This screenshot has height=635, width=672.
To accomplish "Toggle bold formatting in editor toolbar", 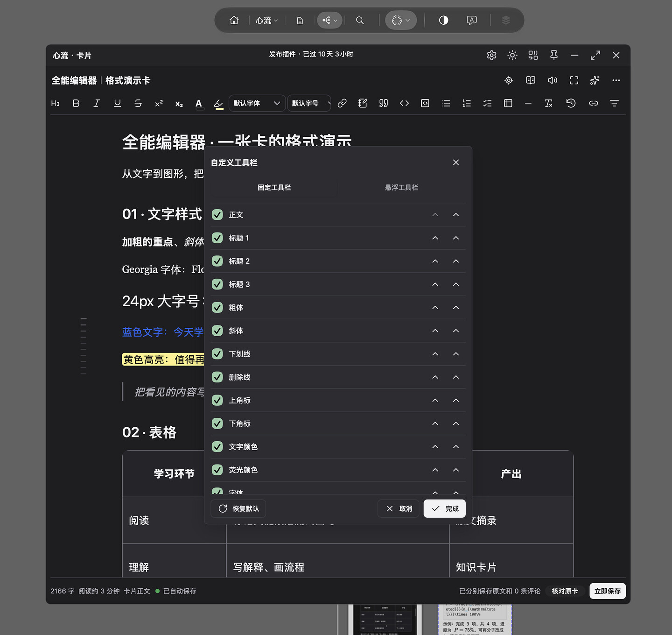I will tap(76, 103).
